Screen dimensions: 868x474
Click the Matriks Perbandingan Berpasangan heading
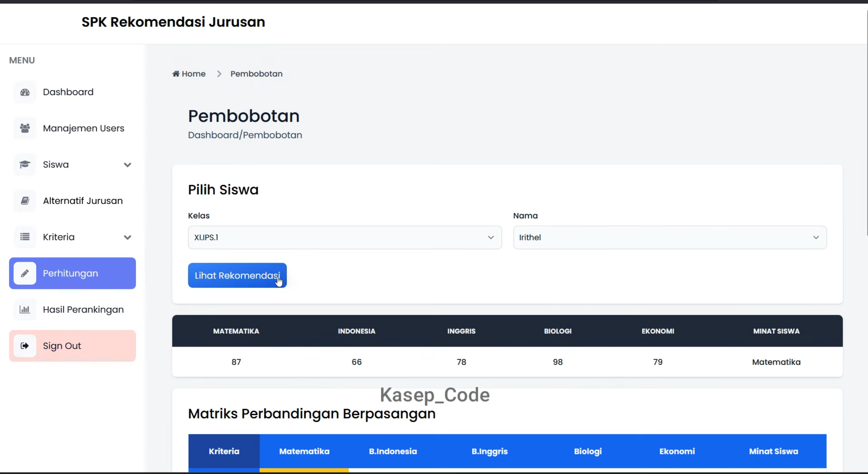coord(312,414)
